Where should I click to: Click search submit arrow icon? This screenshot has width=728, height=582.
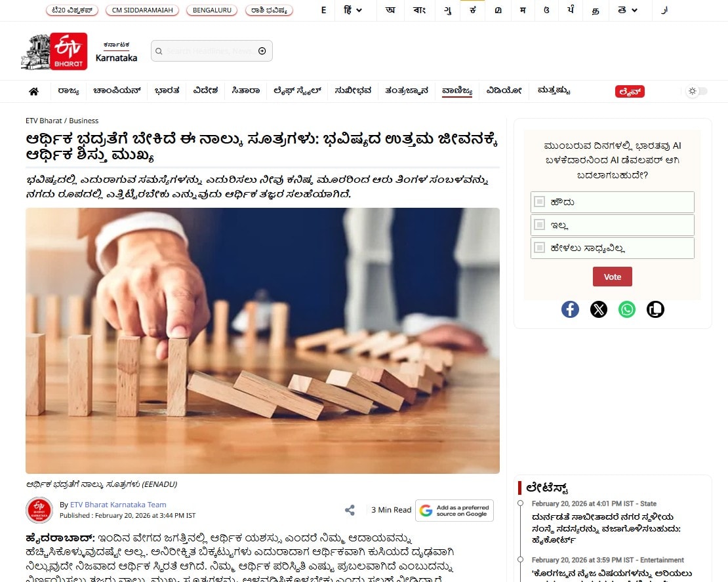pyautogui.click(x=262, y=51)
